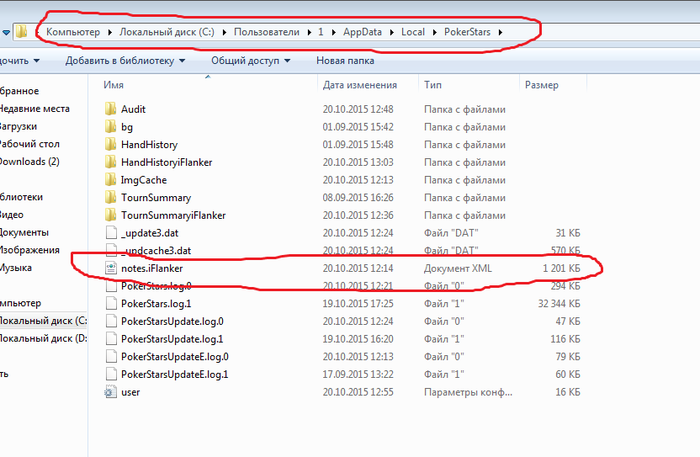Click the 1 201 КБ size value

coord(561,268)
